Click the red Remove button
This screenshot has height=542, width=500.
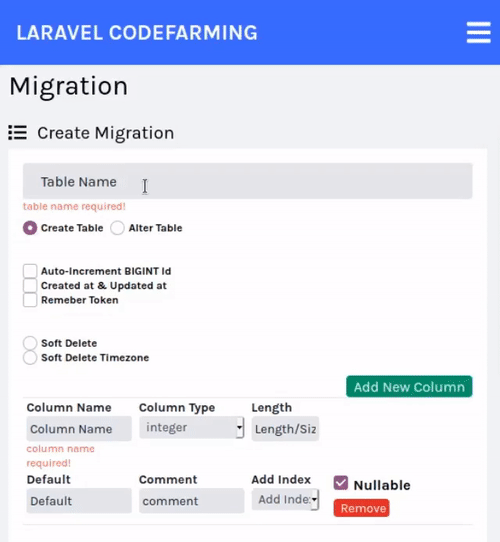tap(361, 508)
